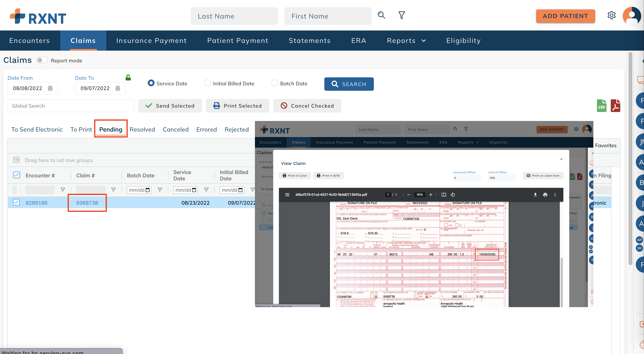Open the Batch Date column filter menu
This screenshot has height=354, width=644.
click(x=160, y=190)
